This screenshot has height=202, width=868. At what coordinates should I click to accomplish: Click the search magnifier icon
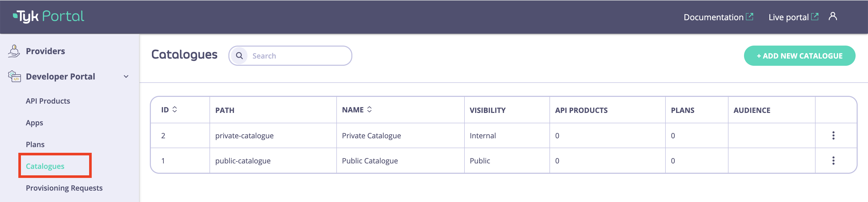tap(239, 56)
